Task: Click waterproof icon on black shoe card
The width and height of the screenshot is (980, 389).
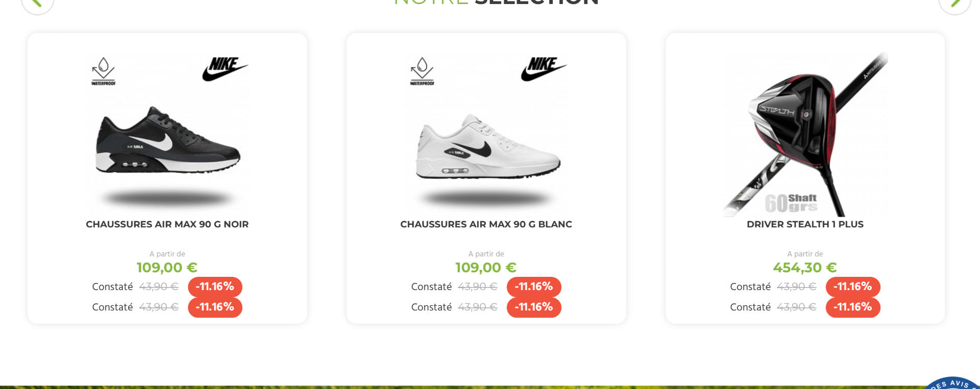Action: pyautogui.click(x=104, y=71)
